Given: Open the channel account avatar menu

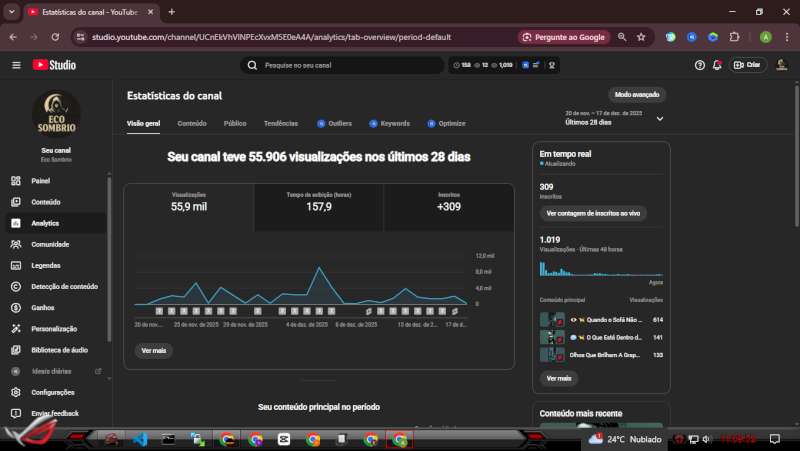Looking at the screenshot, I should [x=782, y=65].
